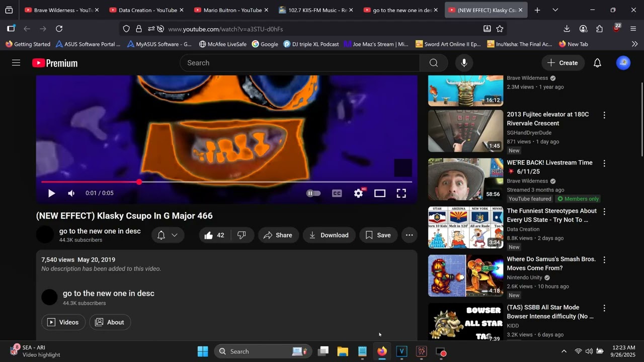Open the YouTube guide hamburger menu

(x=16, y=63)
